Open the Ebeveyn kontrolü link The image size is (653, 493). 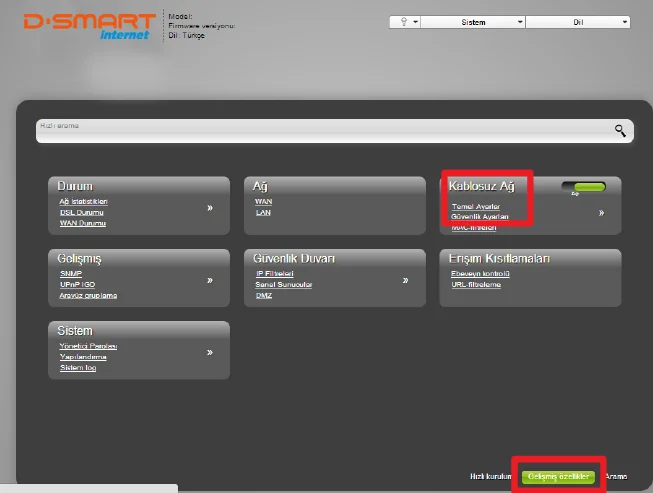481,273
